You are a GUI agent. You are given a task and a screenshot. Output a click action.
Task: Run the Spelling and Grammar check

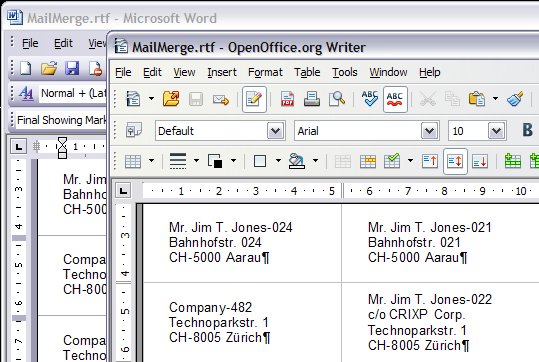(x=370, y=99)
